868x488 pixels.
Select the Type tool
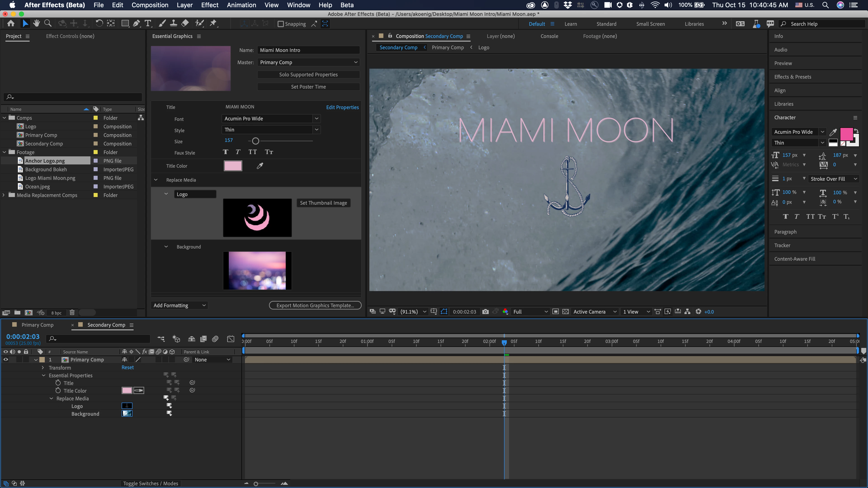click(x=148, y=23)
